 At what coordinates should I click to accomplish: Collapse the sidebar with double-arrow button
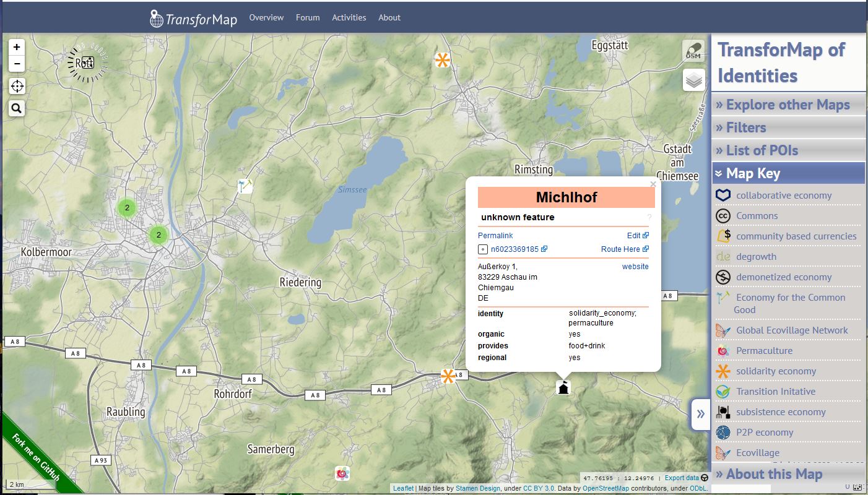[700, 414]
